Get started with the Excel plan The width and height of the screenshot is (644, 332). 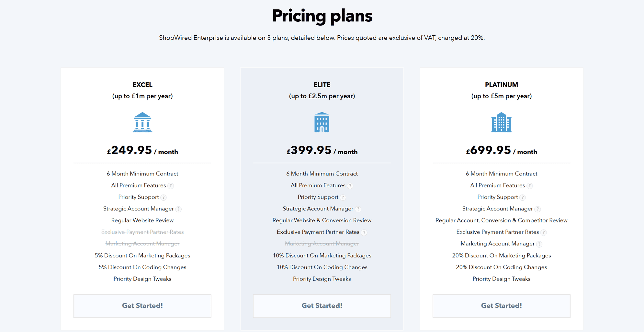click(142, 306)
